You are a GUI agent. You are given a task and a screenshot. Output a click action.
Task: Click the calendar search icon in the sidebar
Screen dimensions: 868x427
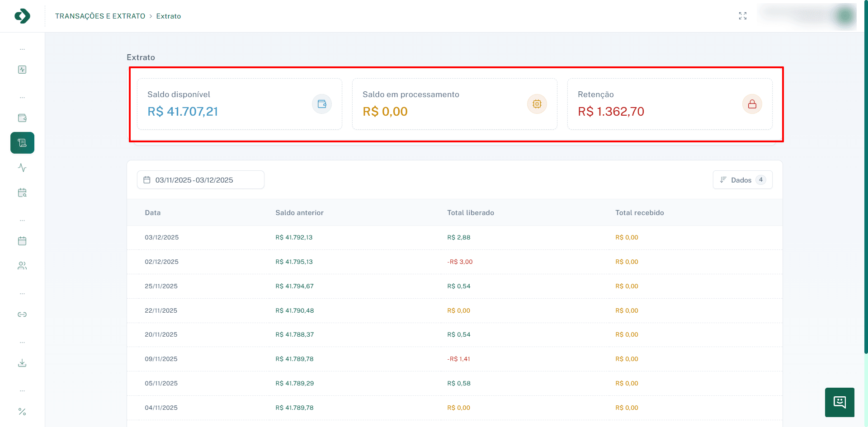point(22,193)
